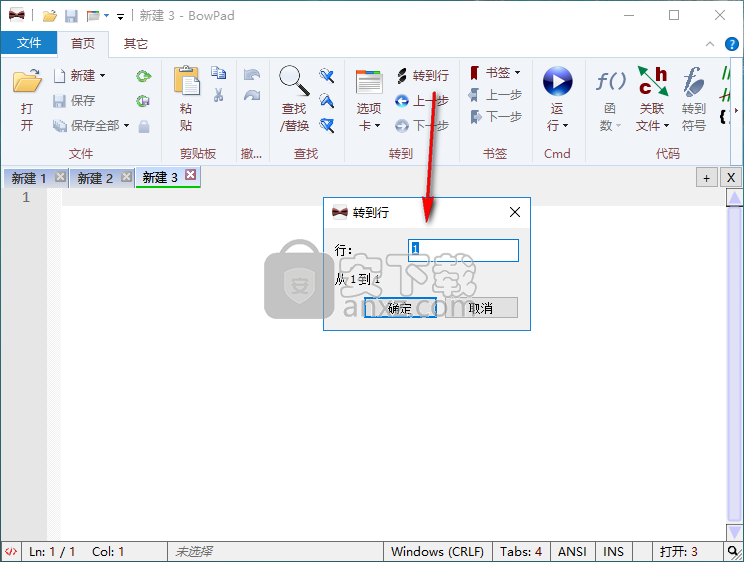Click 取消 in Go to Line dialog
The height and width of the screenshot is (562, 744).
tap(481, 308)
